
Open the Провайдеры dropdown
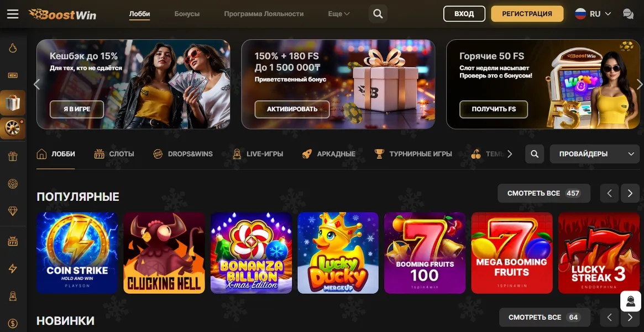tap(594, 154)
